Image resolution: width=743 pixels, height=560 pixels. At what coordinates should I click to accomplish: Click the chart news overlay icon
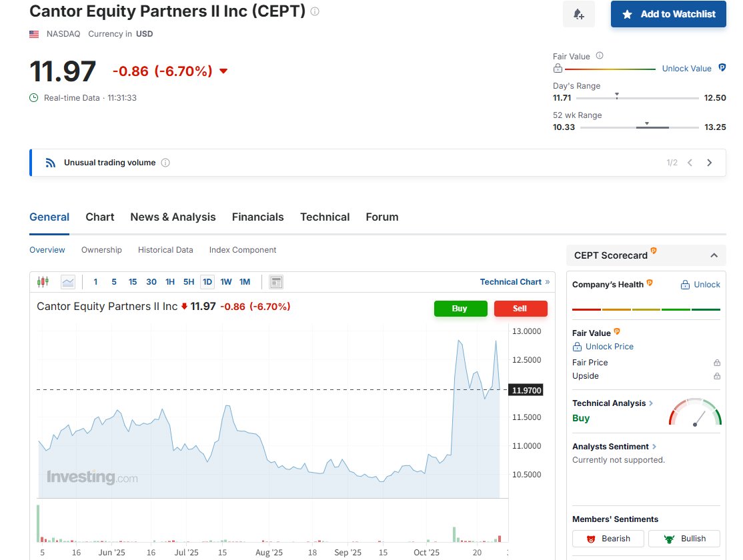276,282
